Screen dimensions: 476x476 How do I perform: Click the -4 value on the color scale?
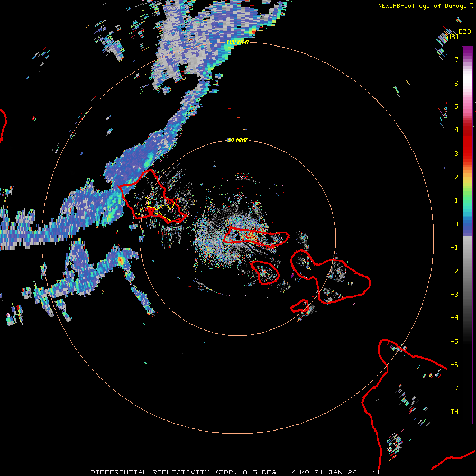pyautogui.click(x=454, y=318)
